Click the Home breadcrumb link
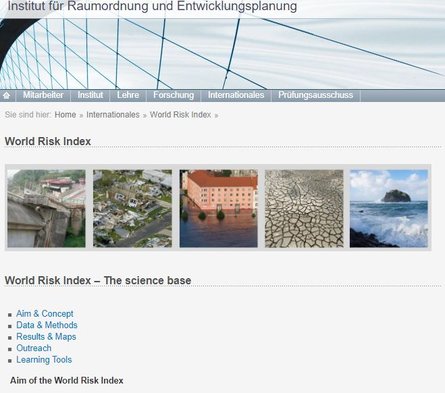The image size is (445, 393). pos(65,115)
